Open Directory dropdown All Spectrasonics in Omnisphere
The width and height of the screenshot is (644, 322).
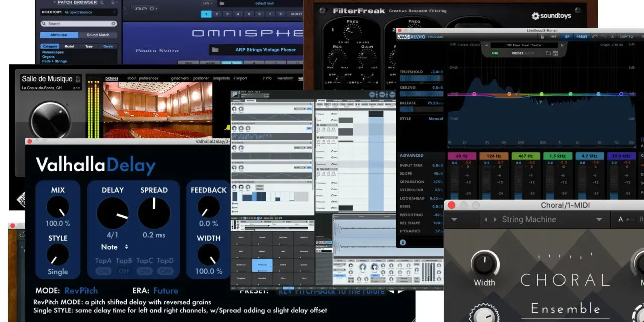[x=79, y=12]
